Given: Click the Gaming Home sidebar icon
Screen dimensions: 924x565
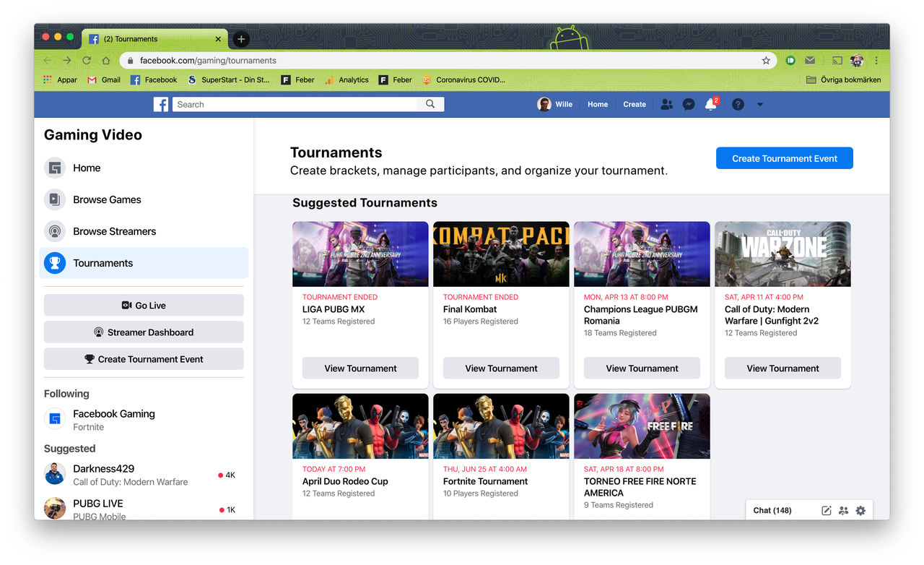Looking at the screenshot, I should (55, 168).
